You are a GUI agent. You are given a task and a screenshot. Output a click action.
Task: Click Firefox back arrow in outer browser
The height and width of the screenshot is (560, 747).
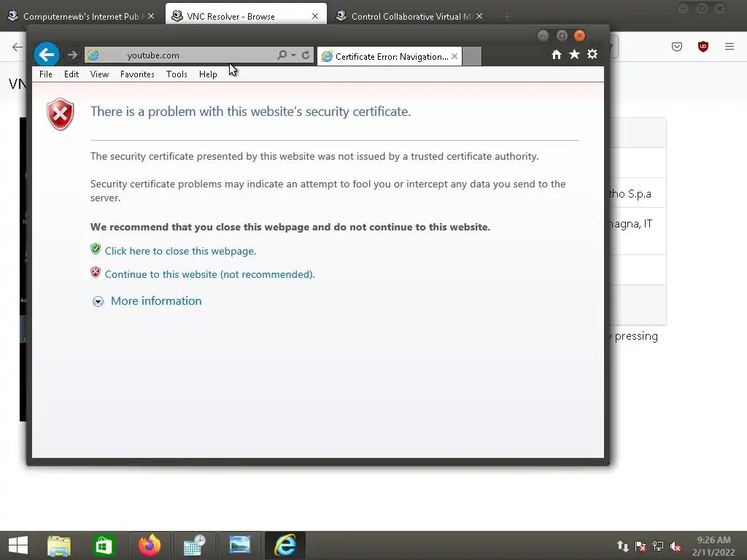(x=18, y=47)
